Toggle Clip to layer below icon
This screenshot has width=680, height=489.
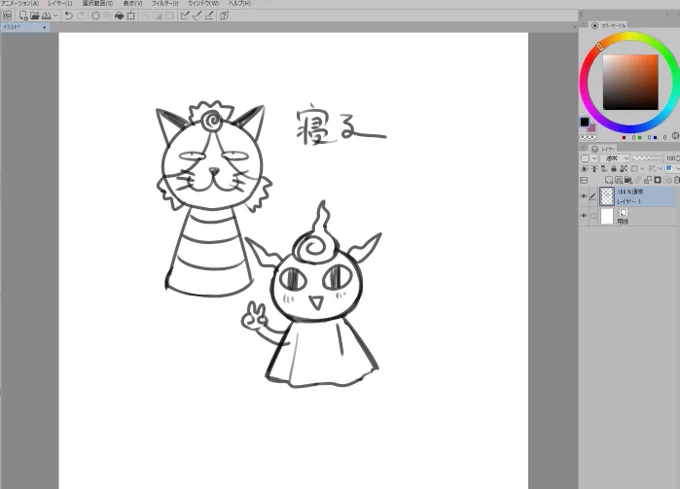585,169
